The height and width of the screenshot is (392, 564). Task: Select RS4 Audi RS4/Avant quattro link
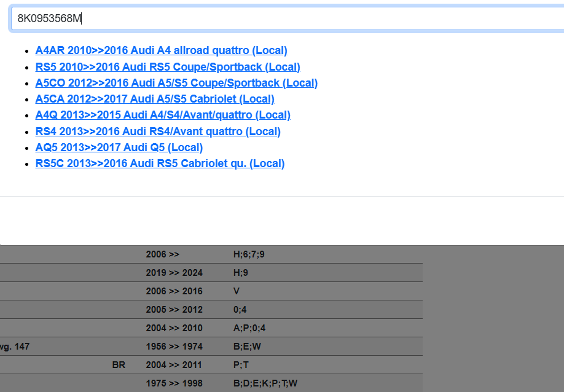pyautogui.click(x=158, y=131)
